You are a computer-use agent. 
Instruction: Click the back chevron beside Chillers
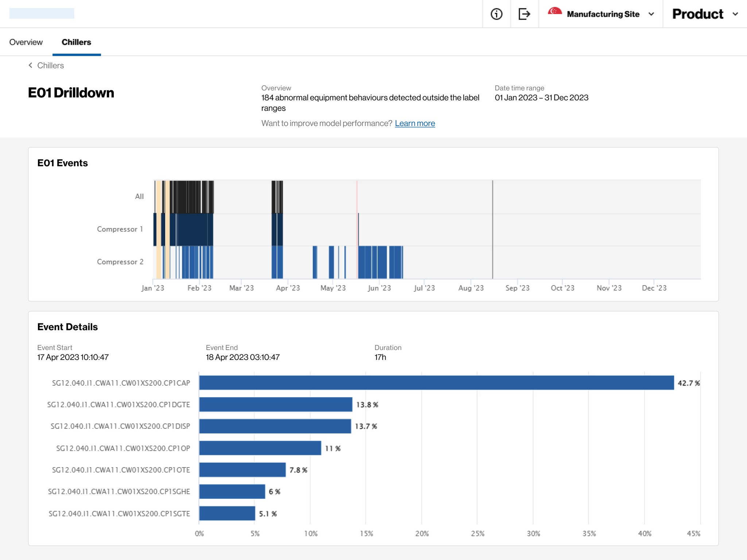31,65
